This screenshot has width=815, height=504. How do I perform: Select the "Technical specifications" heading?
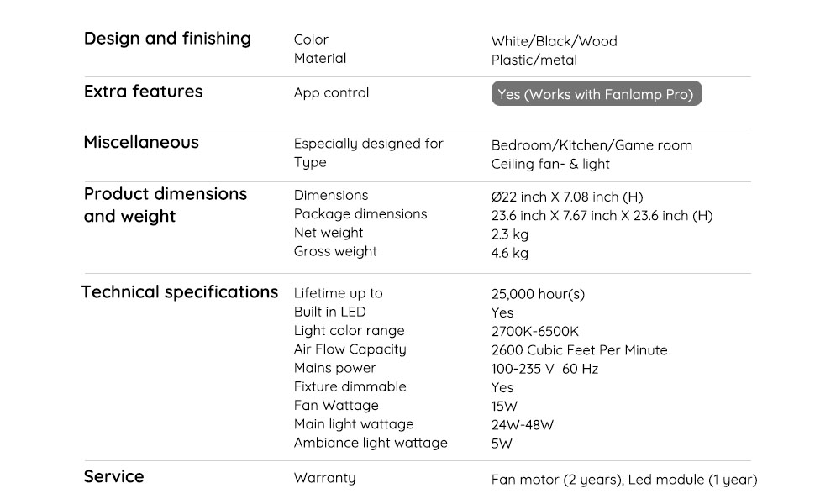[180, 292]
